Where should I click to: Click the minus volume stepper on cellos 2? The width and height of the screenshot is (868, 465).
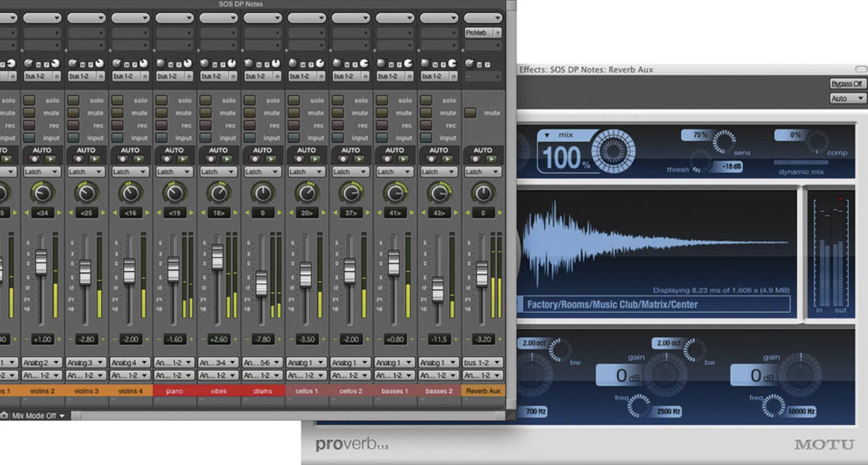click(336, 339)
